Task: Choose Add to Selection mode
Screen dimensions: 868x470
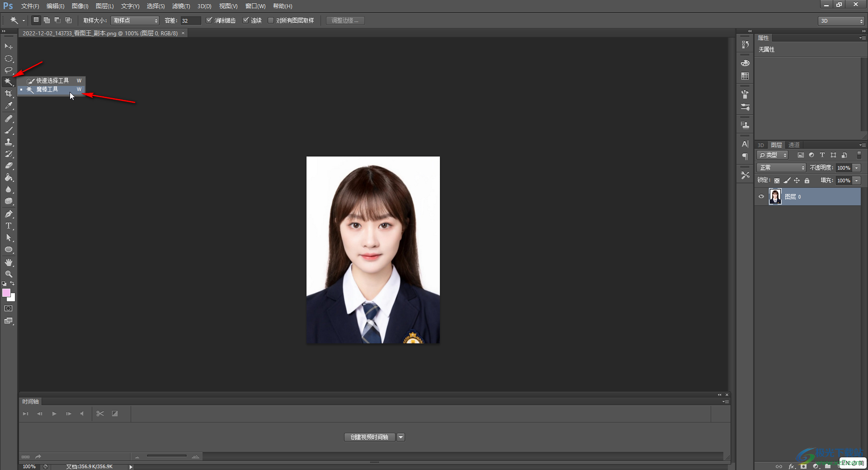Action: [47, 20]
